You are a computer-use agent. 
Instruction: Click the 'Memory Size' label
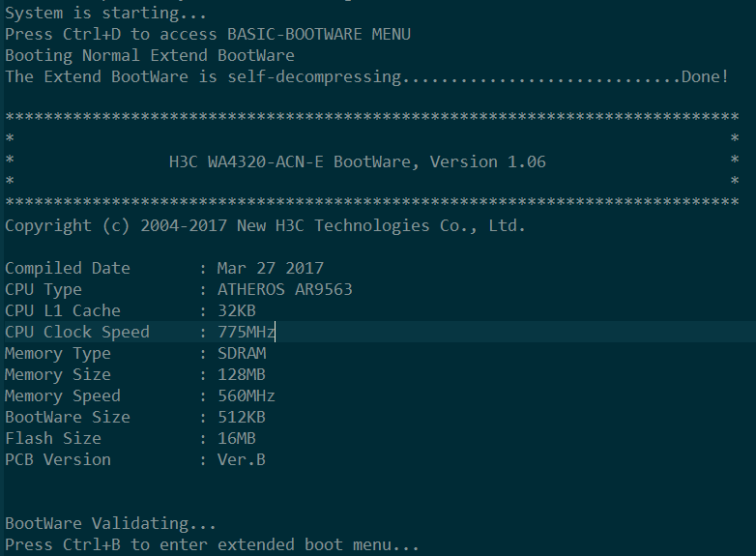58,374
